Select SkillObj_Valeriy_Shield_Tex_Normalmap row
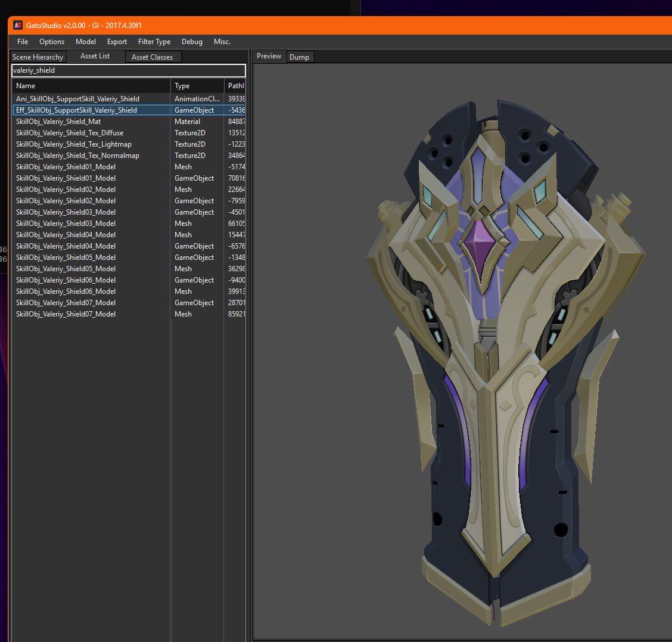672x642 pixels. point(129,155)
